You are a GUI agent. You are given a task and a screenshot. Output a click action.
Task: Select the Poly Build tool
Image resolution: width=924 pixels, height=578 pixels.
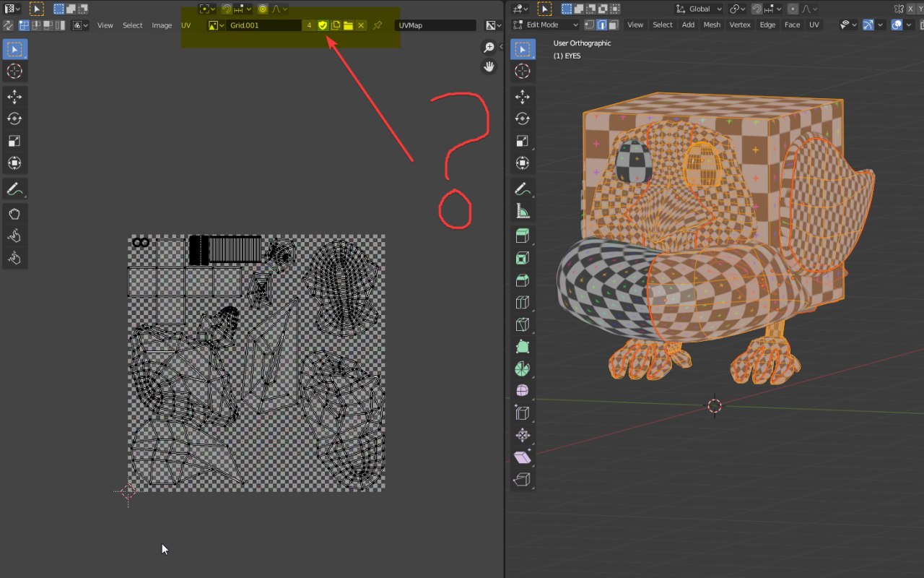click(523, 347)
